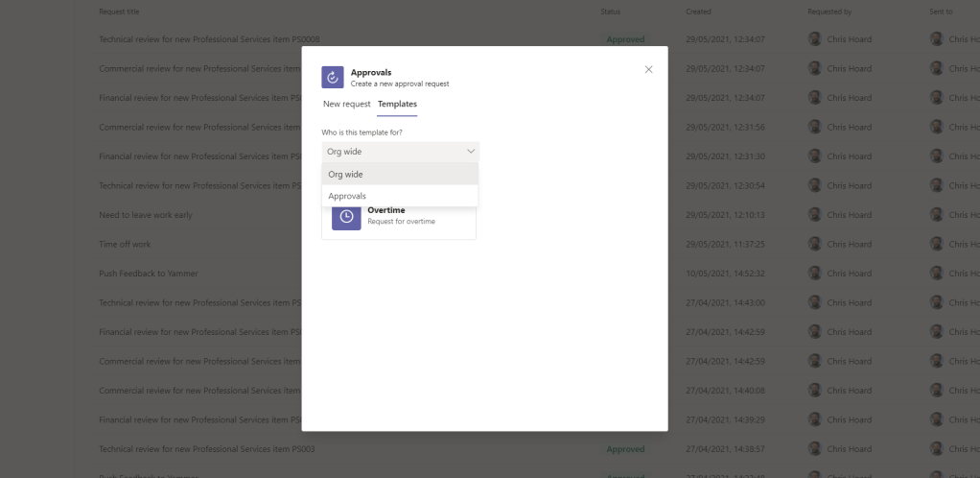Close the Approvals dialog with the X
Screen dimensions: 980x478
(648, 69)
